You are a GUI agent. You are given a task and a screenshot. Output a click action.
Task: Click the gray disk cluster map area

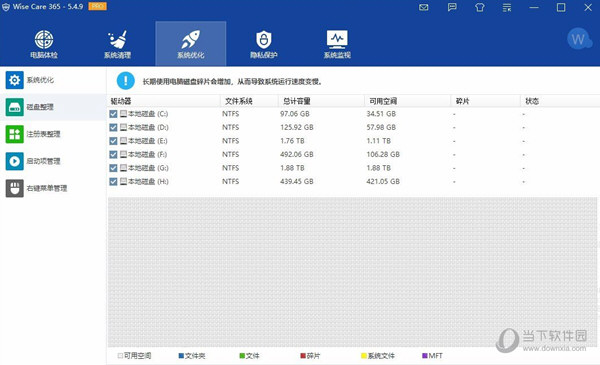pos(352,272)
